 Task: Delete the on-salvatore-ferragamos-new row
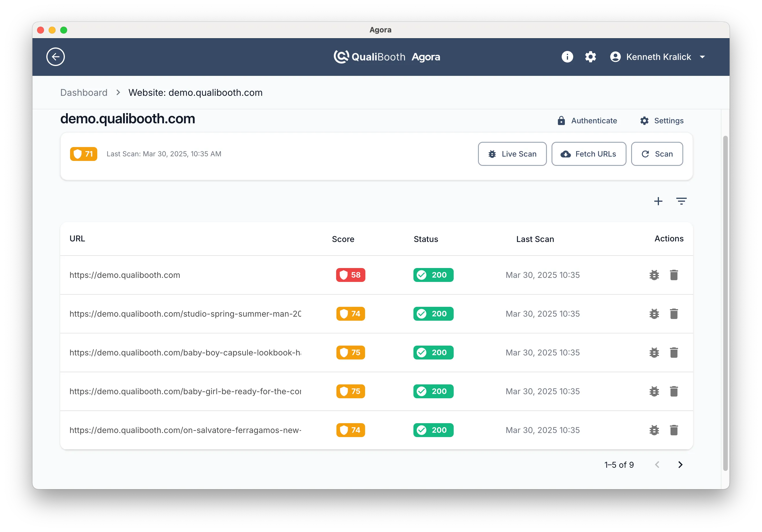click(x=673, y=430)
